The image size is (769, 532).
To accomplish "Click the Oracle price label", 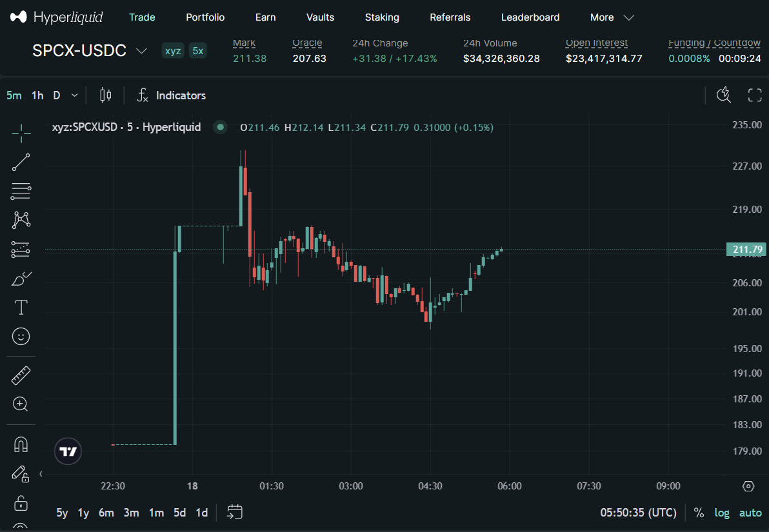I will (x=307, y=43).
